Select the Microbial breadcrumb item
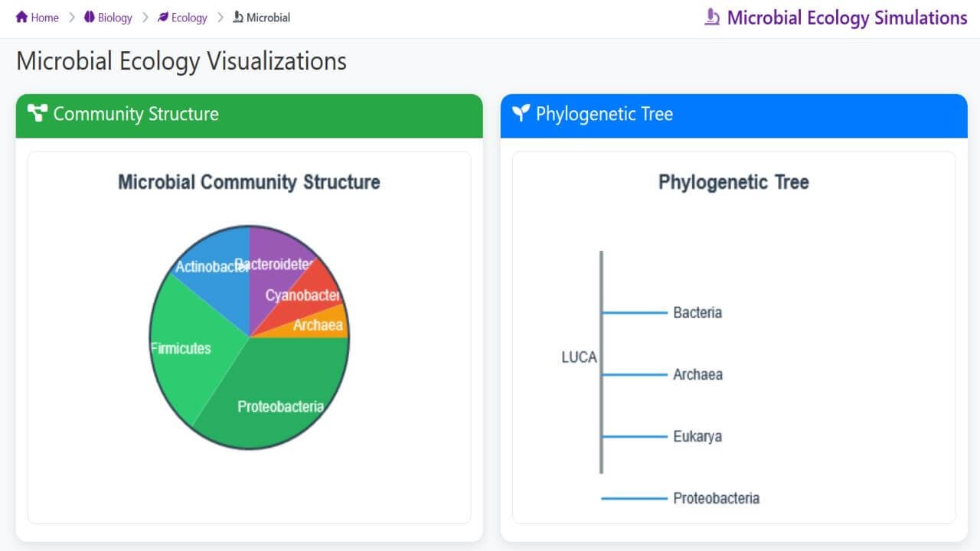980x551 pixels. (x=261, y=17)
